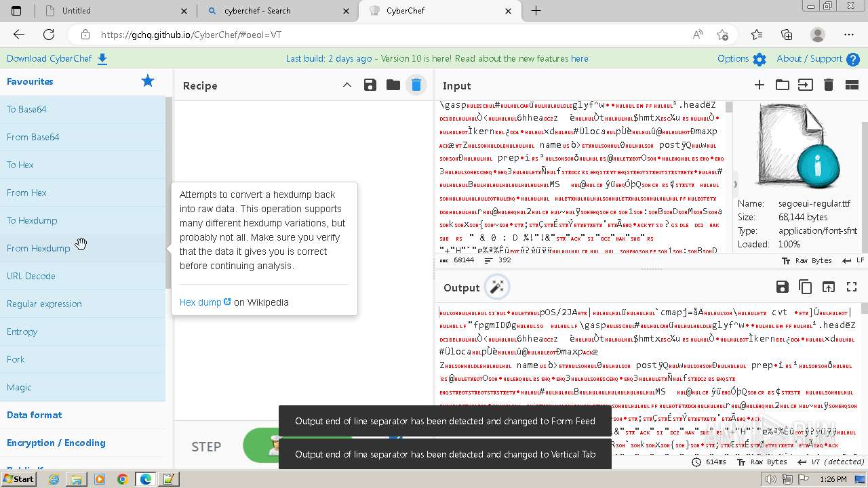Viewport: 868px width, 488px height.
Task: Open browser Collections icon
Action: (x=787, y=35)
